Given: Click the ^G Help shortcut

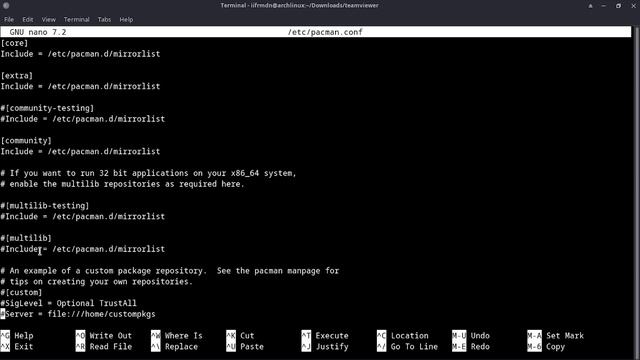Looking at the screenshot, I should 17,336.
